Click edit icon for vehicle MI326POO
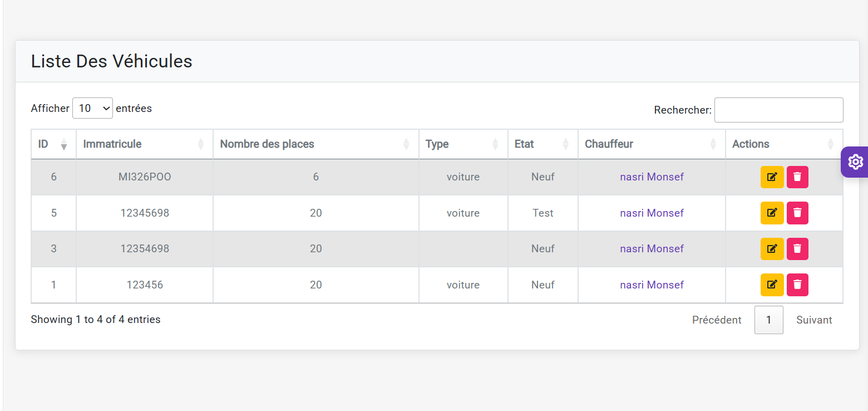Image resolution: width=868 pixels, height=411 pixels. [x=772, y=177]
